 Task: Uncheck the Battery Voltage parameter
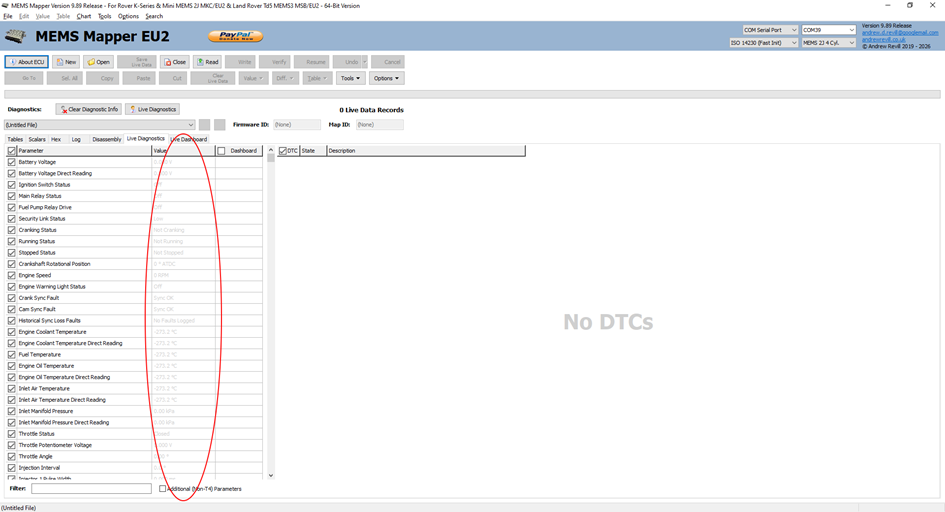click(12, 162)
